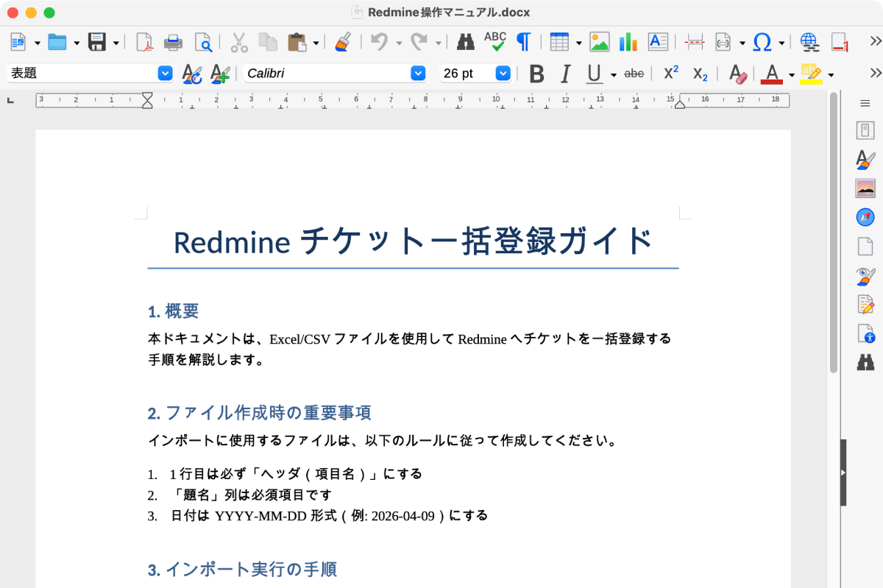
Task: Apply the red font color swatch
Action: (x=771, y=74)
